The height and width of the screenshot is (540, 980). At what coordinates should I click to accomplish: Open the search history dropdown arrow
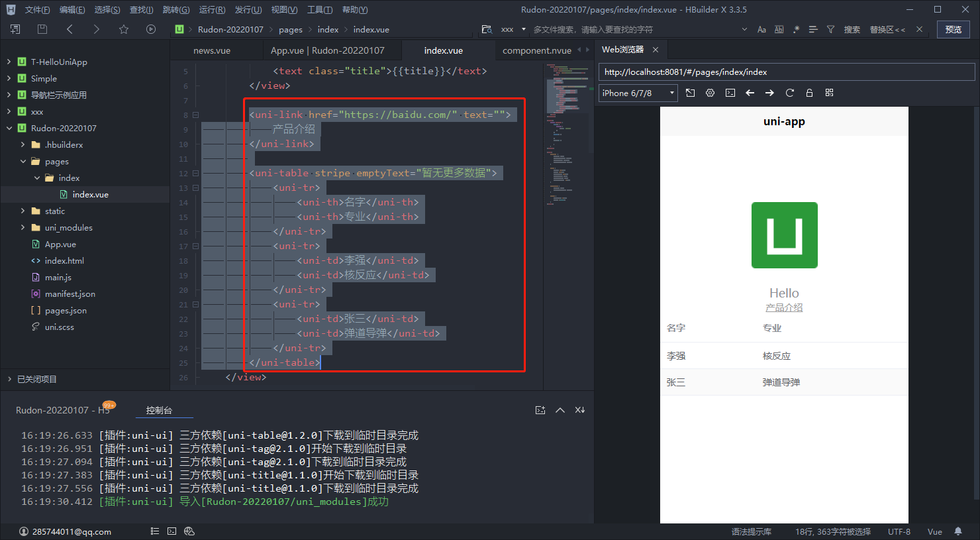coord(744,29)
